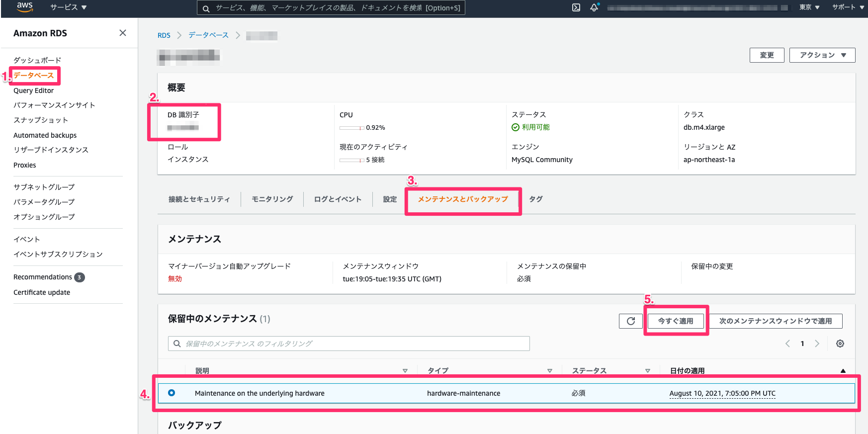The width and height of the screenshot is (868, 434).
Task: Switch to メンテナンスとバックアップ tab
Action: pos(463,199)
